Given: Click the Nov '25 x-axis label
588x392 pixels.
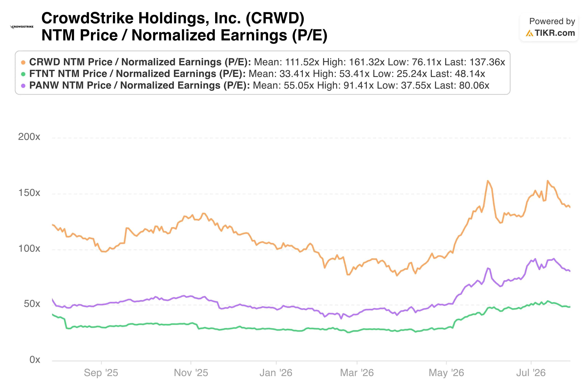Looking at the screenshot, I should 191,373.
